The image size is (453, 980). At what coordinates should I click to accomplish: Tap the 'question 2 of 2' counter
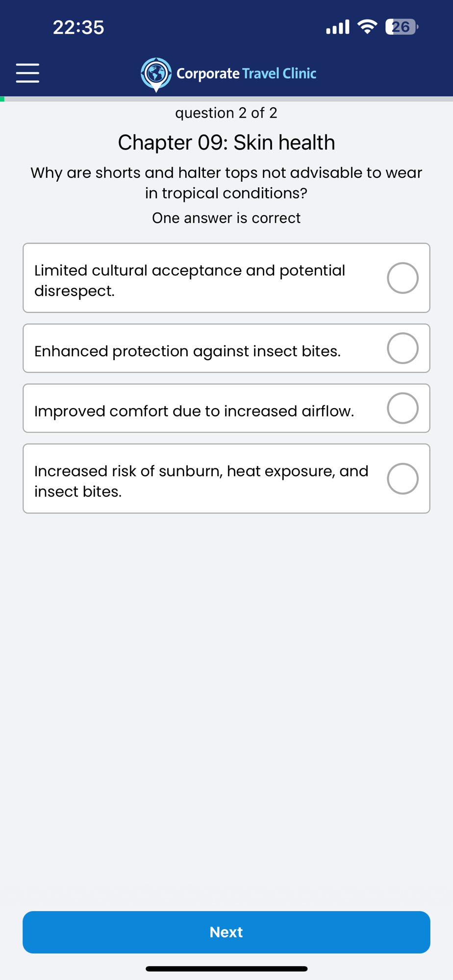[226, 113]
